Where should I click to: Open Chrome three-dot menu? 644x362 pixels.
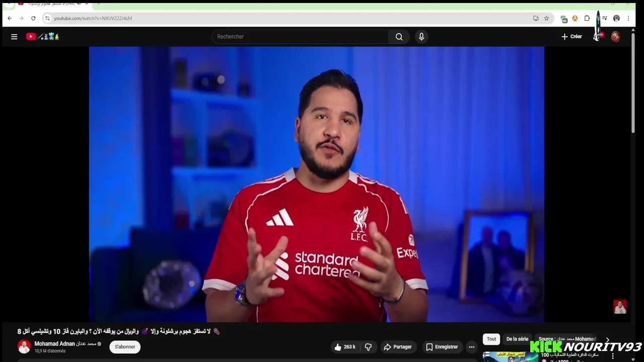[x=628, y=18]
